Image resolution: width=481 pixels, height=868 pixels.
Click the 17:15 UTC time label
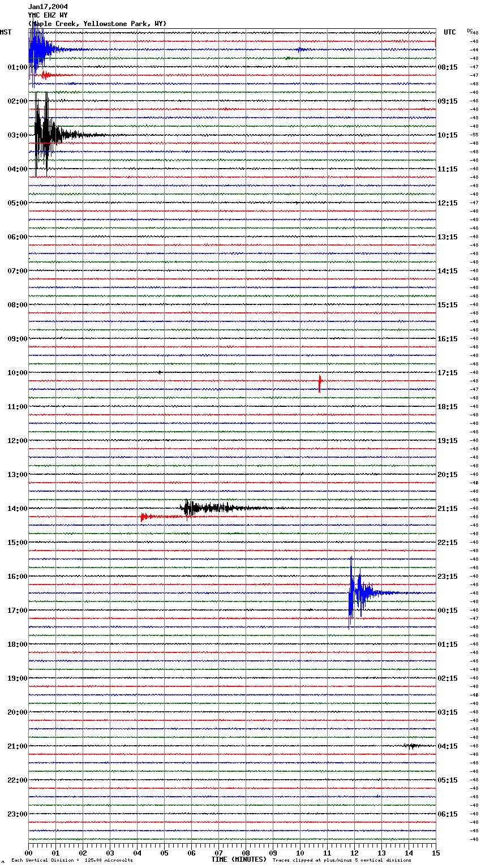tap(448, 372)
